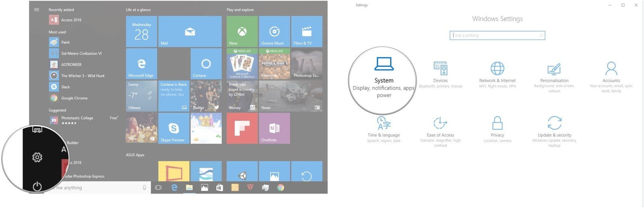Open Slack from Most used
The image size is (644, 208).
coord(60,87)
